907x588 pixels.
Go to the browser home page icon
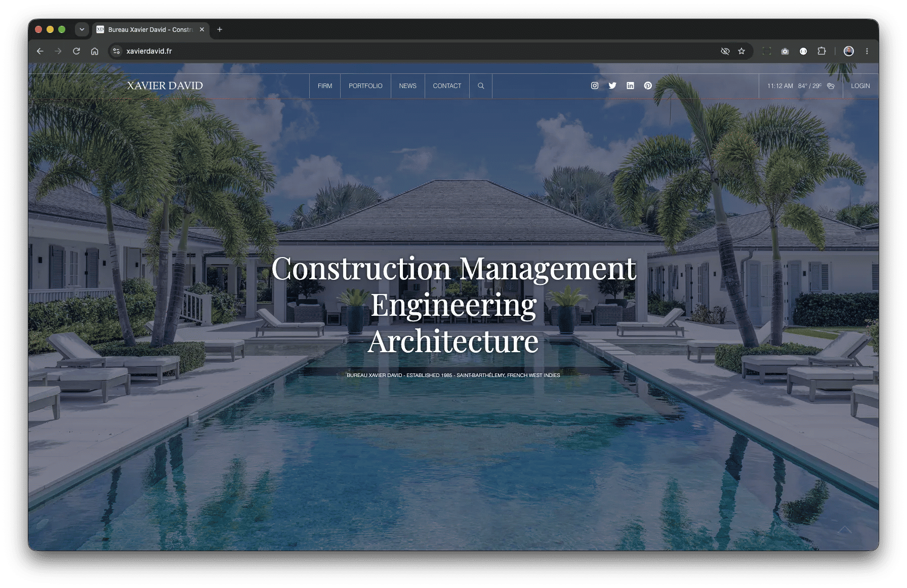pos(95,51)
